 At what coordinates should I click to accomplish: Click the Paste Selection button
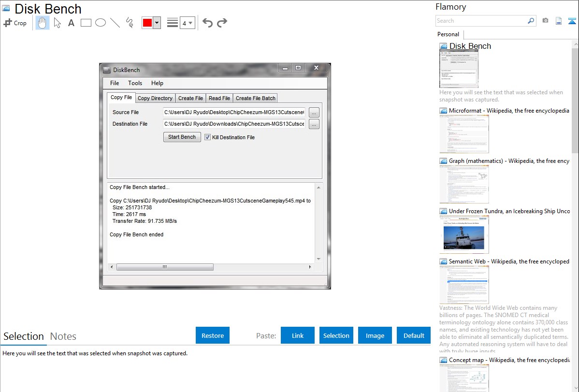point(336,335)
